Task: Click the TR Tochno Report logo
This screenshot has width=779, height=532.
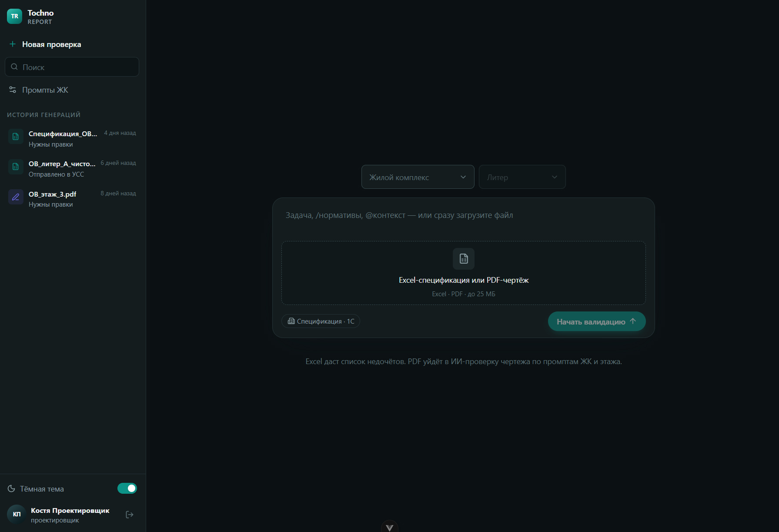Action: (15, 17)
